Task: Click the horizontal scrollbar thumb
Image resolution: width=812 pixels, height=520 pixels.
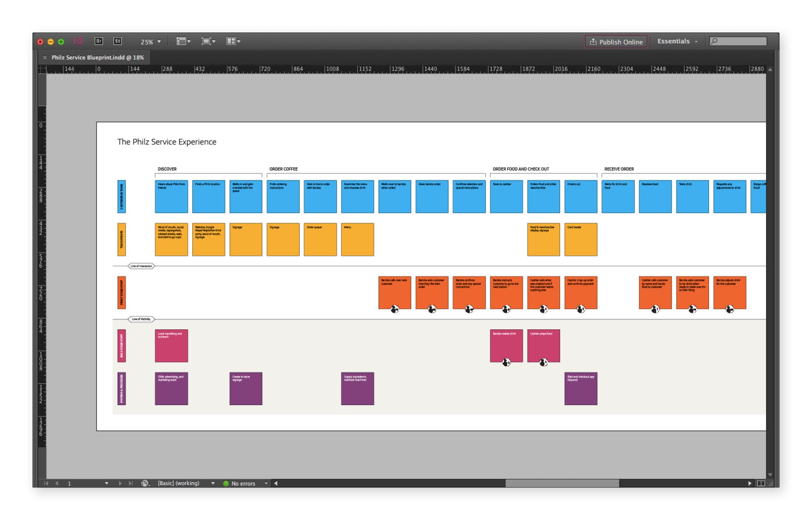Action: point(562,483)
